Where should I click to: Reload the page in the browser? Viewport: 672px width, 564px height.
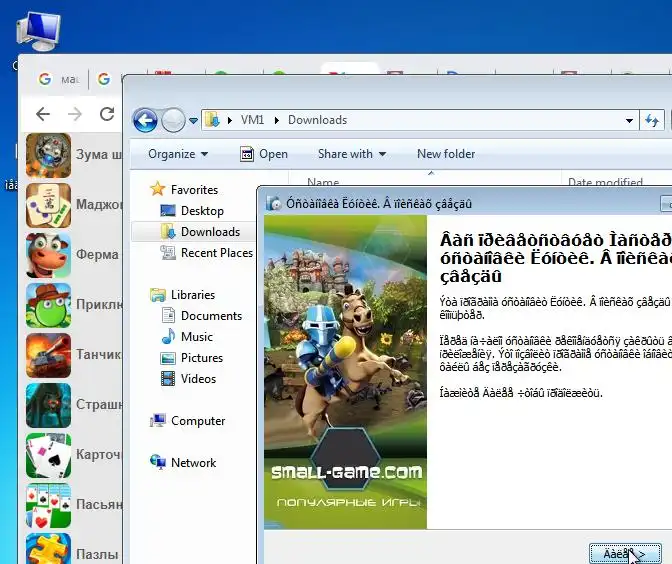(107, 114)
